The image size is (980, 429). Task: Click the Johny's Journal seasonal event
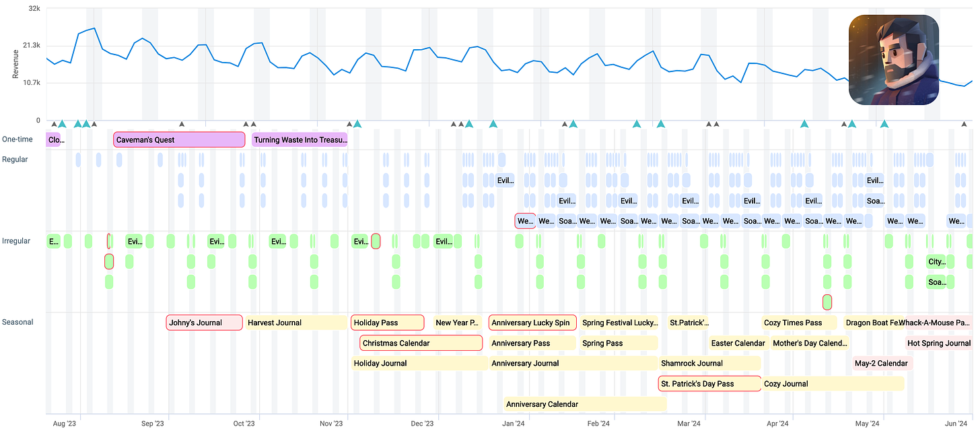204,323
